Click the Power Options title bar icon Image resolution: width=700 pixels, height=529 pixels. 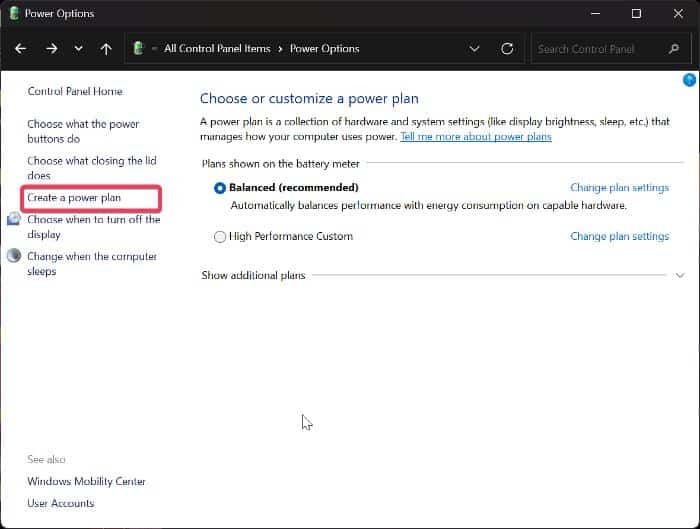[x=13, y=14]
